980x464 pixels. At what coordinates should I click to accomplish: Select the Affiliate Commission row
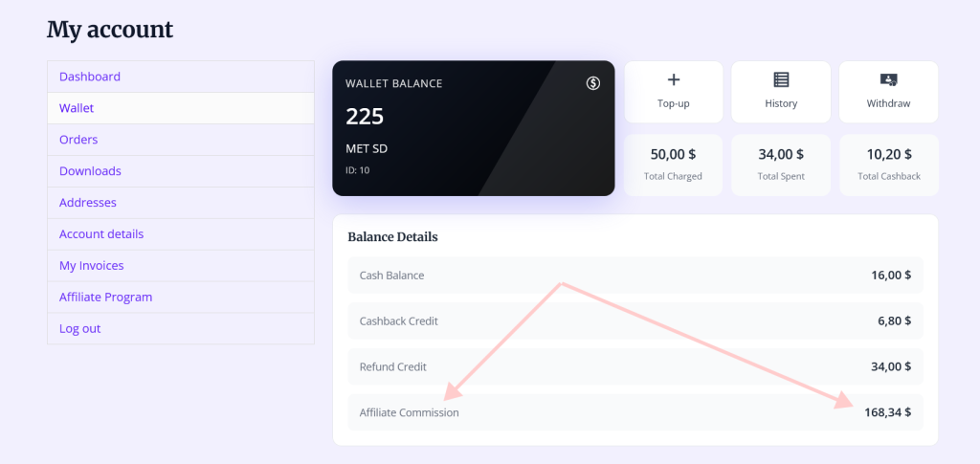point(635,412)
